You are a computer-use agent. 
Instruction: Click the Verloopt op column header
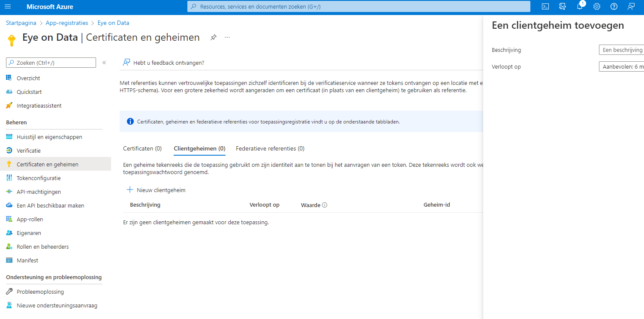[265, 205]
